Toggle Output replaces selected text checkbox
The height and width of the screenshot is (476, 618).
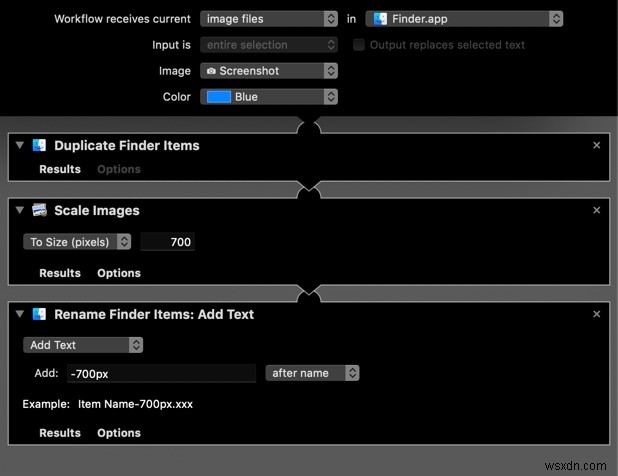point(359,45)
